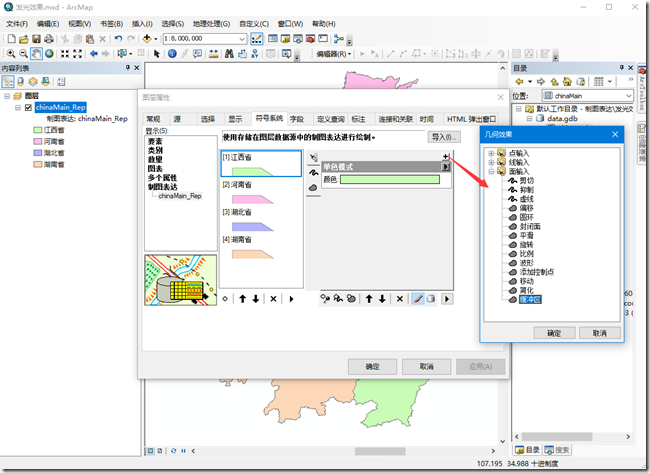Image resolution: width=650 pixels, height=473 pixels.
Task: Open the 地理处理(G) menu
Action: [211, 24]
